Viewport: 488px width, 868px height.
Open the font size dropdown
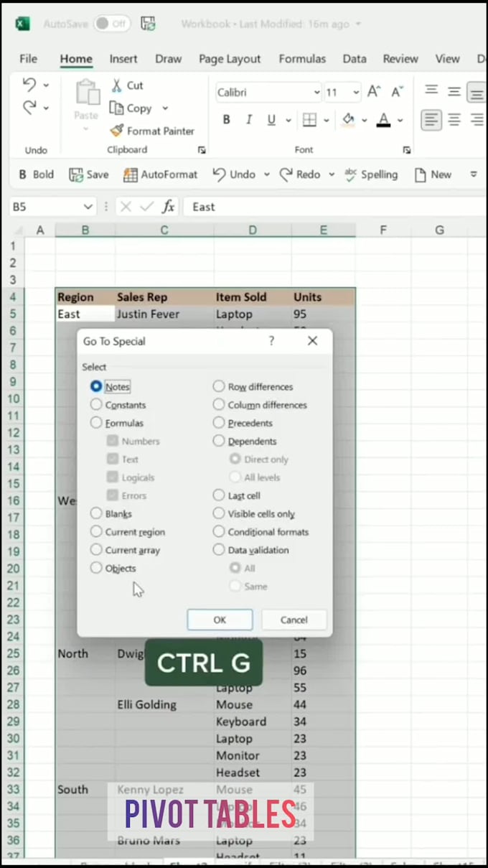(356, 93)
